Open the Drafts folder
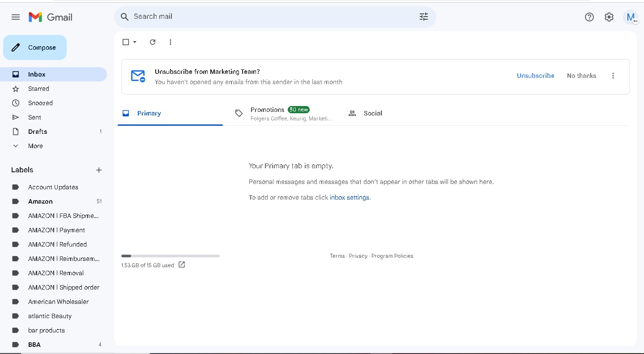 tap(53, 132)
